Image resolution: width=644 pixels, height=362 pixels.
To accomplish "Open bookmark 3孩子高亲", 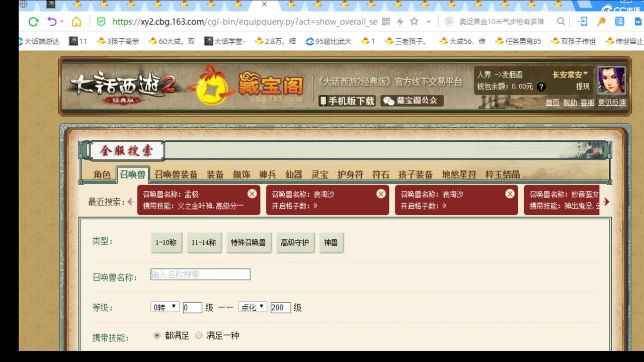I will click(118, 41).
